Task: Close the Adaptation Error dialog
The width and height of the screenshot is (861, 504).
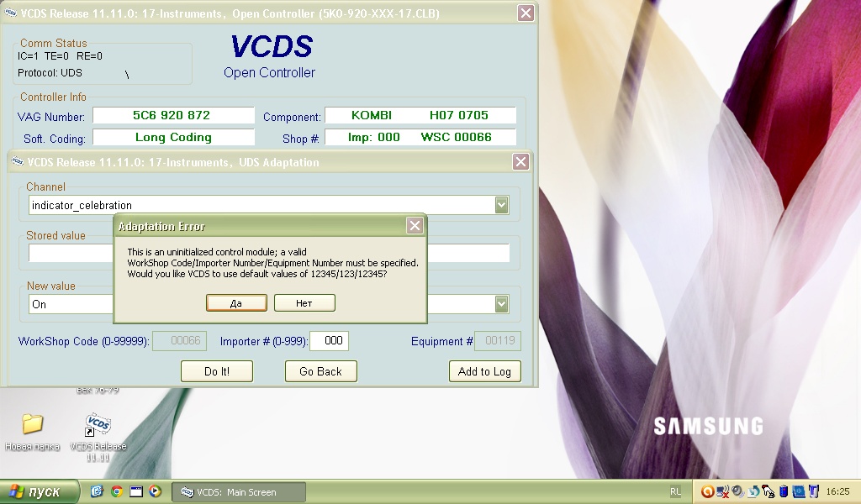Action: point(415,226)
